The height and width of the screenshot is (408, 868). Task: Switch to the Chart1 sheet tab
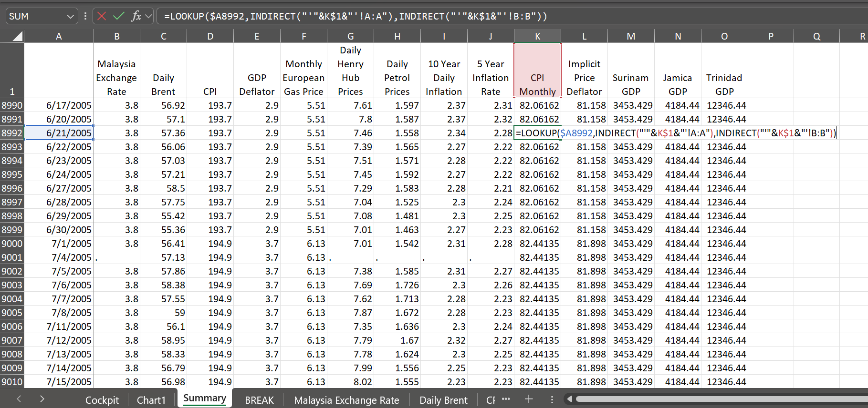click(151, 400)
